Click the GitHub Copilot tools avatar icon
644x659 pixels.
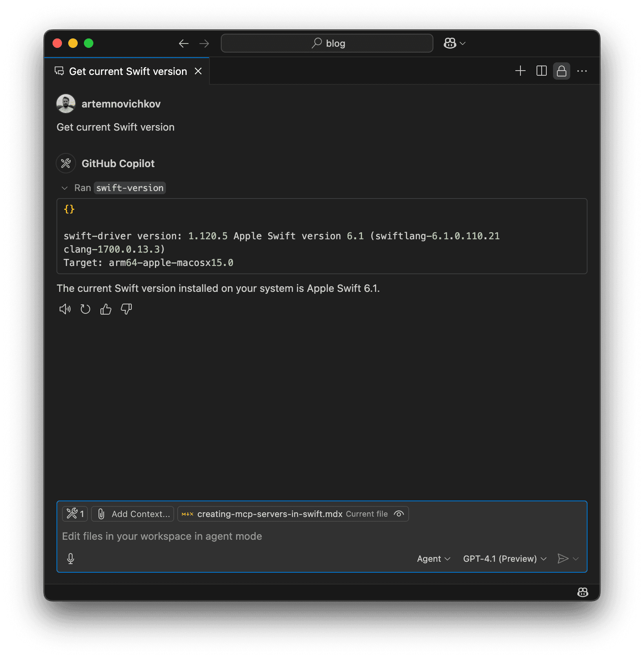tap(66, 163)
